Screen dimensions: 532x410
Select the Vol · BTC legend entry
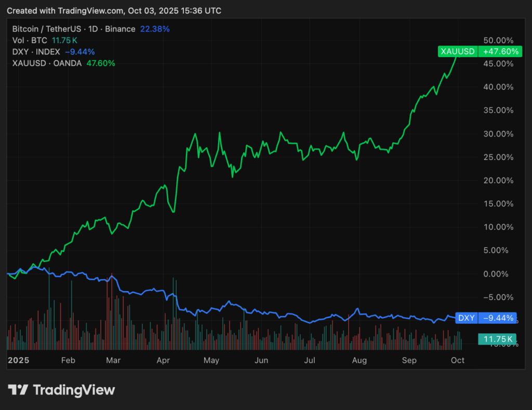point(30,40)
